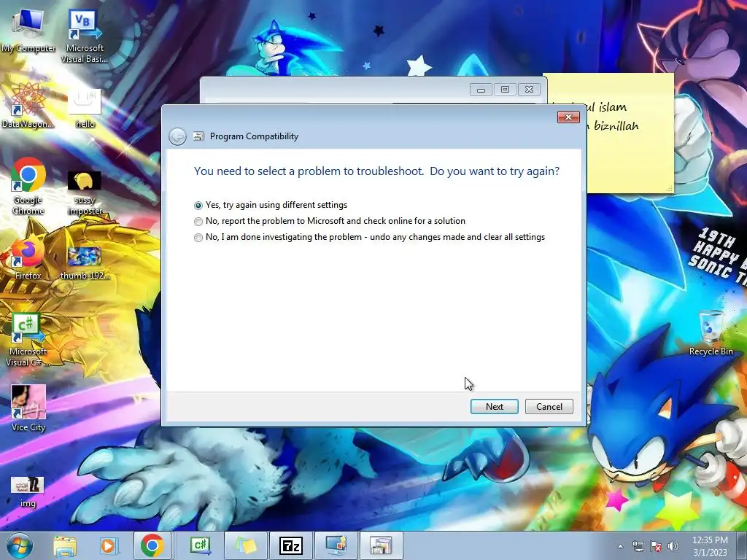Launch Google Chrome from desktop
747x560 pixels.
point(28,186)
